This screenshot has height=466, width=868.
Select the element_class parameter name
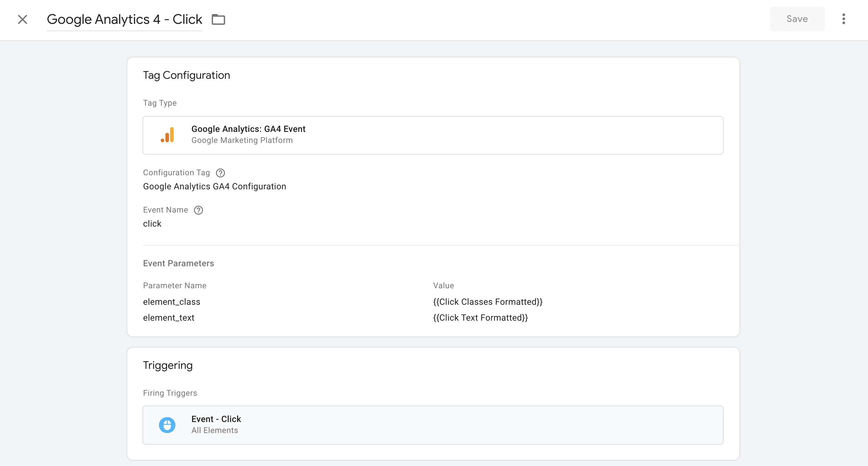(172, 302)
